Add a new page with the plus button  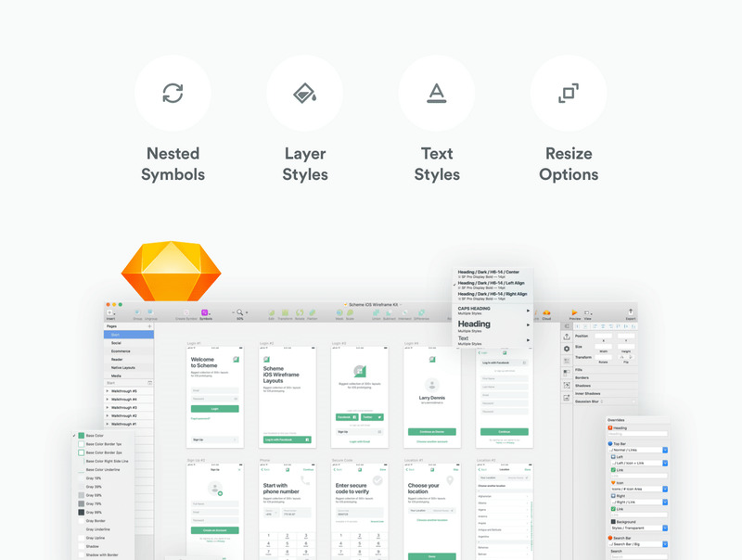pos(149,326)
